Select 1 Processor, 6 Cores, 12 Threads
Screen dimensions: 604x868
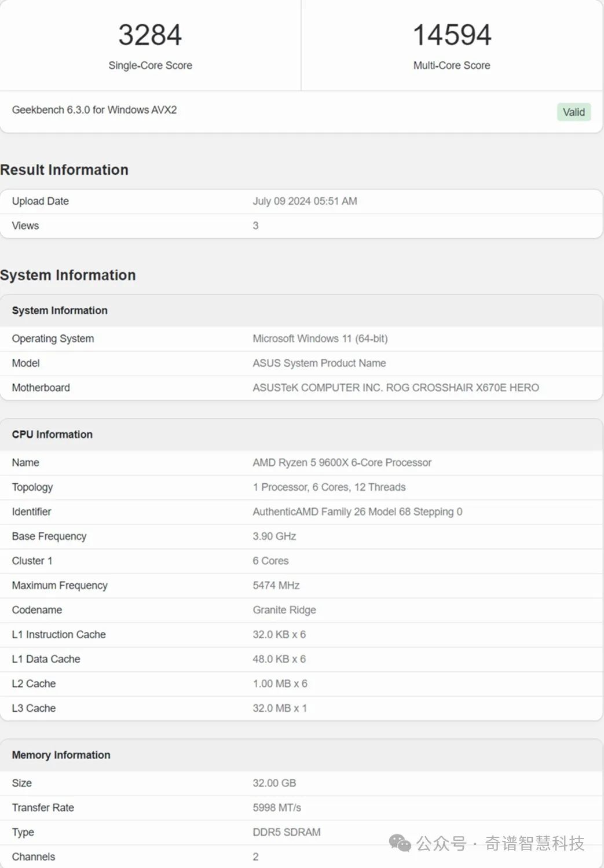[329, 487]
